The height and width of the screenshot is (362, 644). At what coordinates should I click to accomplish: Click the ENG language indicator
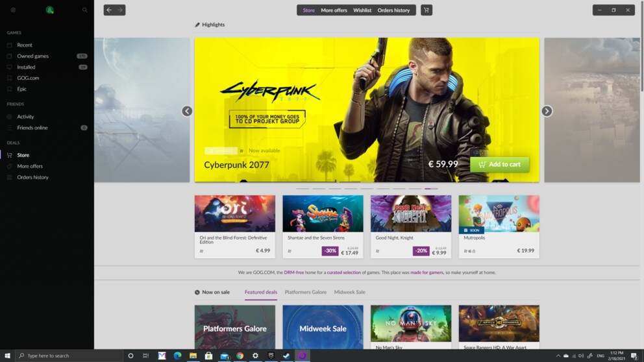[601, 356]
